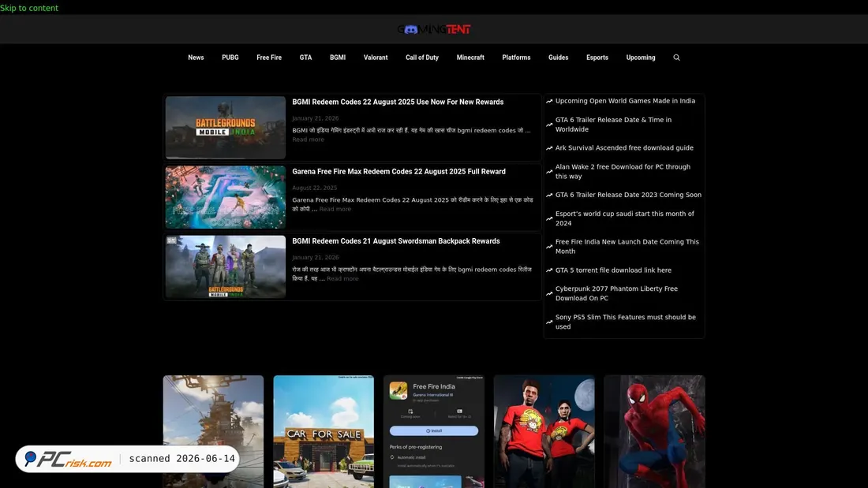Open the Valorant menu item
This screenshot has height=488, width=868.
376,58
